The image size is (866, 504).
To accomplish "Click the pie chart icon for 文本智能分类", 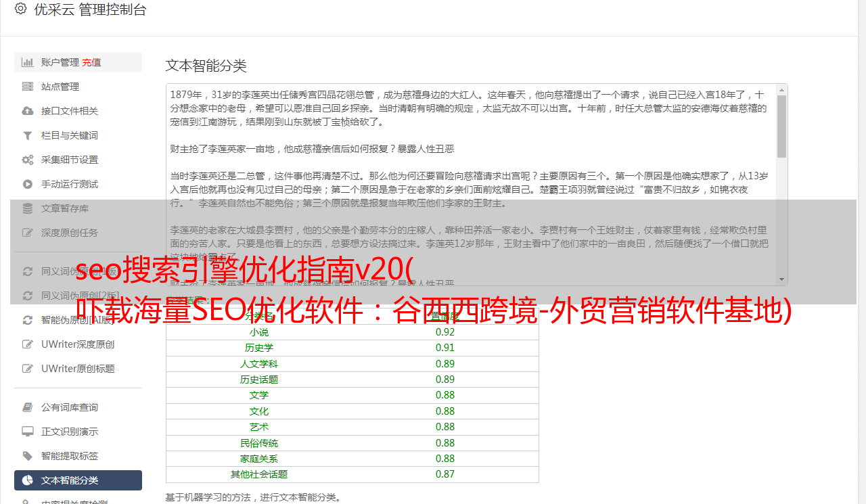I will (x=28, y=480).
